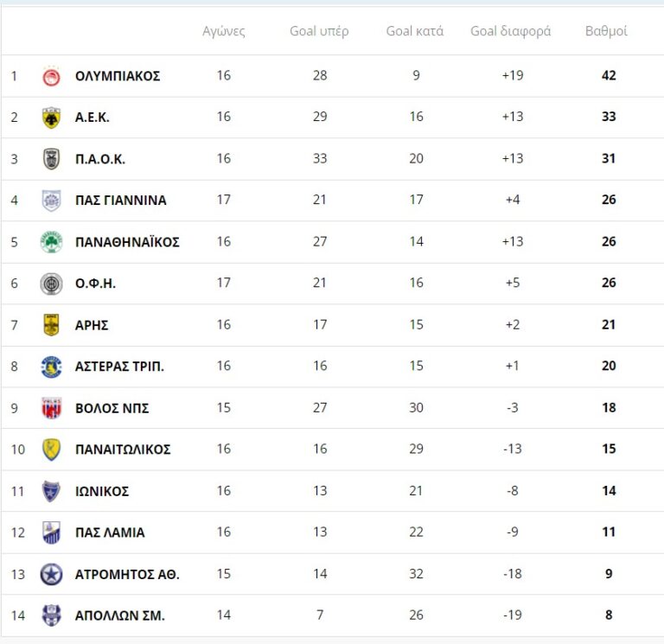664x644 pixels.
Task: Click the Goal κατά column header
Action: point(415,31)
